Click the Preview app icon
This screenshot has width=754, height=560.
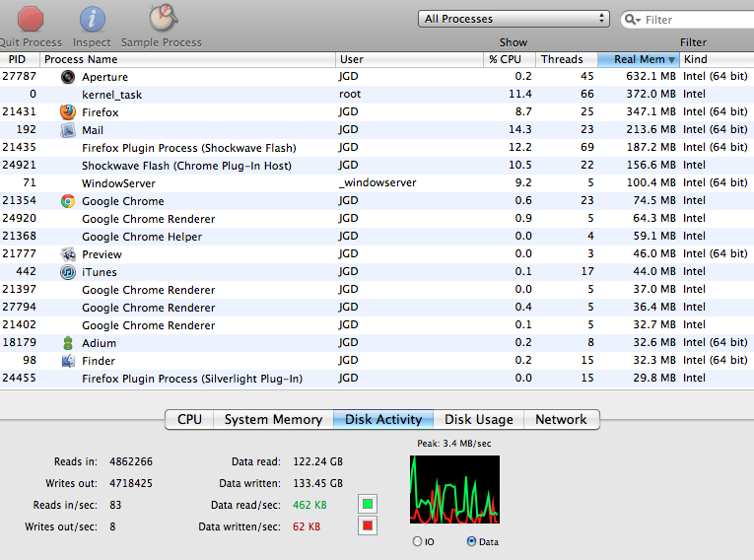[x=68, y=254]
